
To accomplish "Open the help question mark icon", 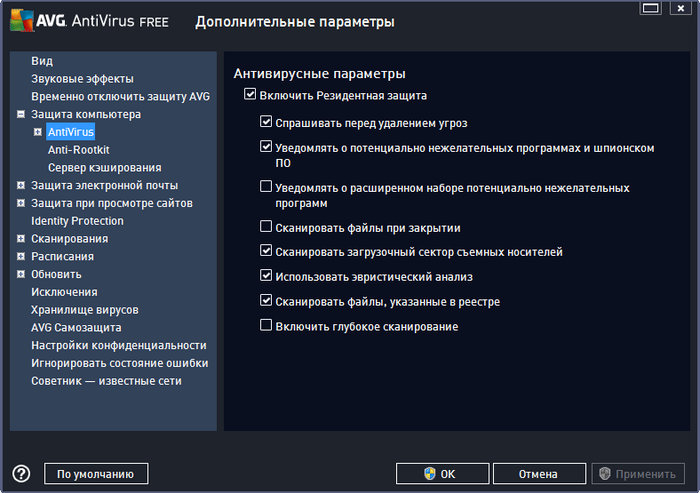I will pos(21,473).
